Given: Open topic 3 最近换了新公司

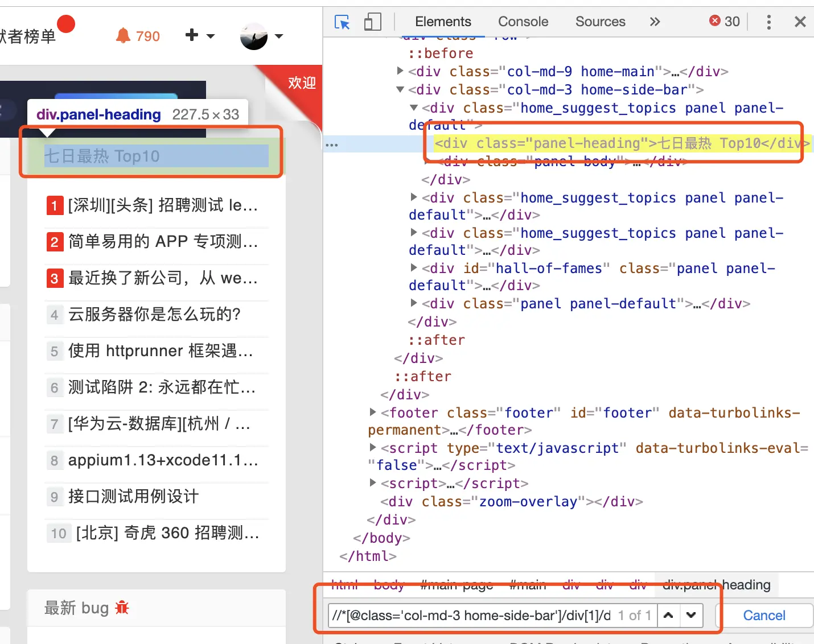Looking at the screenshot, I should pos(163,278).
